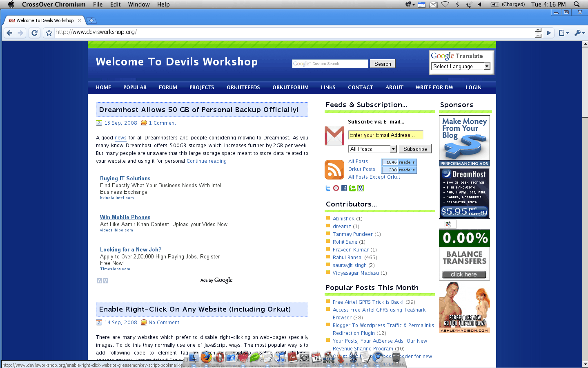
Task: Click the DreamHost $5.95 per month ad
Action: (x=464, y=193)
